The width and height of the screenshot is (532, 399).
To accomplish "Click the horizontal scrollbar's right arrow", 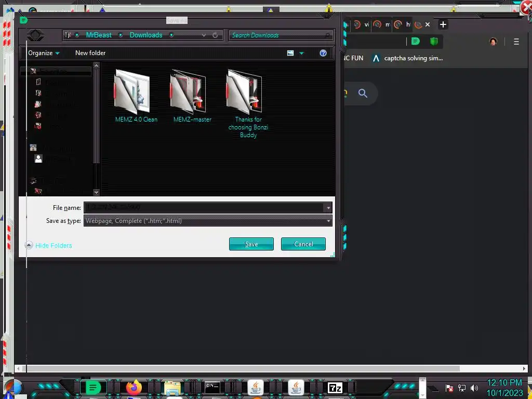I will [x=524, y=368].
